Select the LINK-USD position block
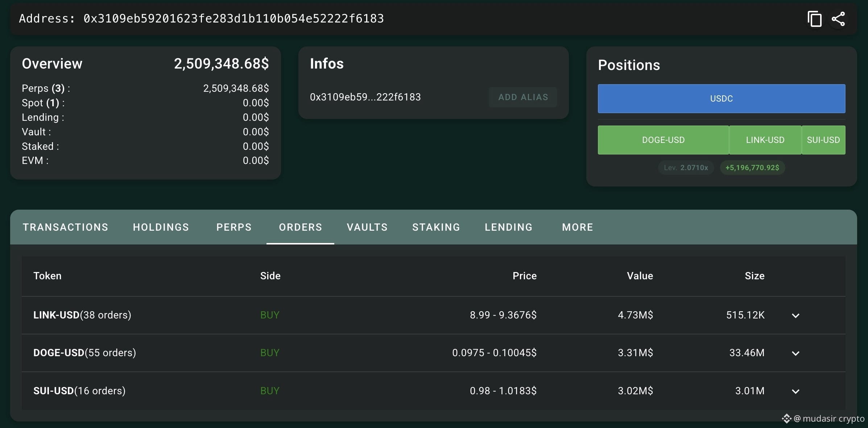Screen dimensions: 868x428 point(765,140)
